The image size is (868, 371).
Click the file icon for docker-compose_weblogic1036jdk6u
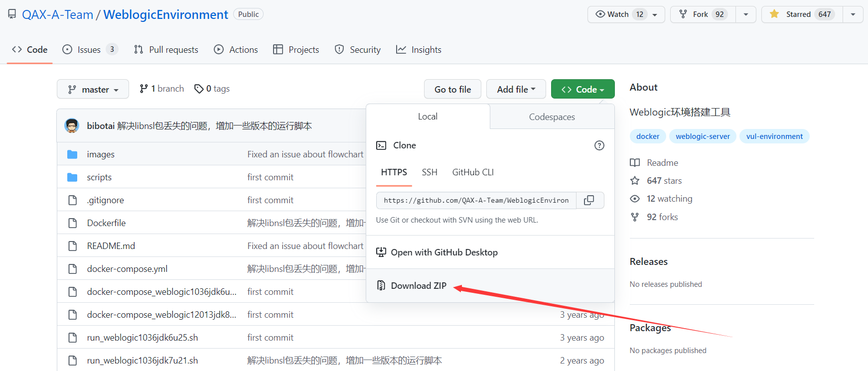[73, 292]
